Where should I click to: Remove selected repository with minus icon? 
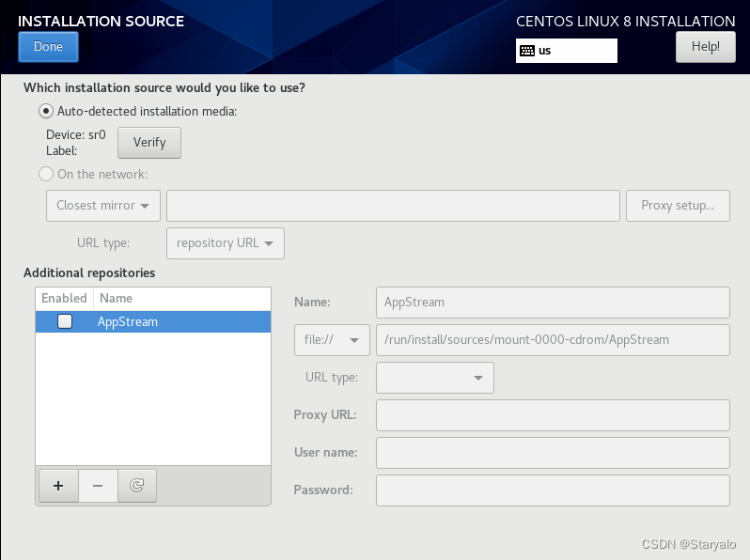pos(98,486)
